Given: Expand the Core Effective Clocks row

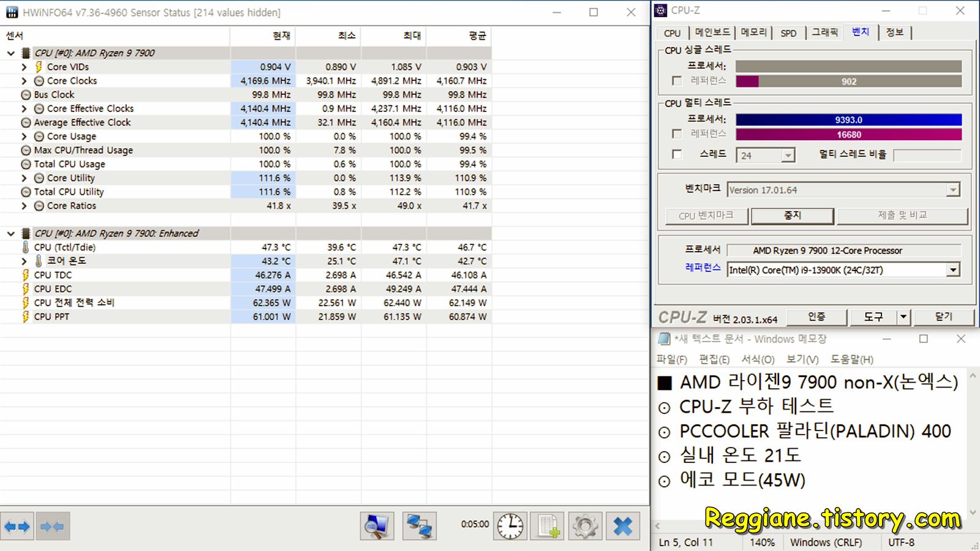Looking at the screenshot, I should tap(24, 108).
